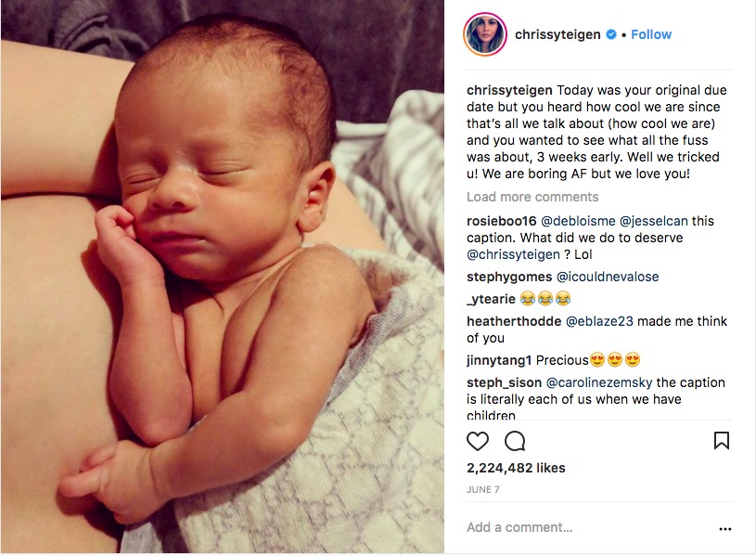Like the post with heart icon
The image size is (756, 556).
(x=478, y=441)
